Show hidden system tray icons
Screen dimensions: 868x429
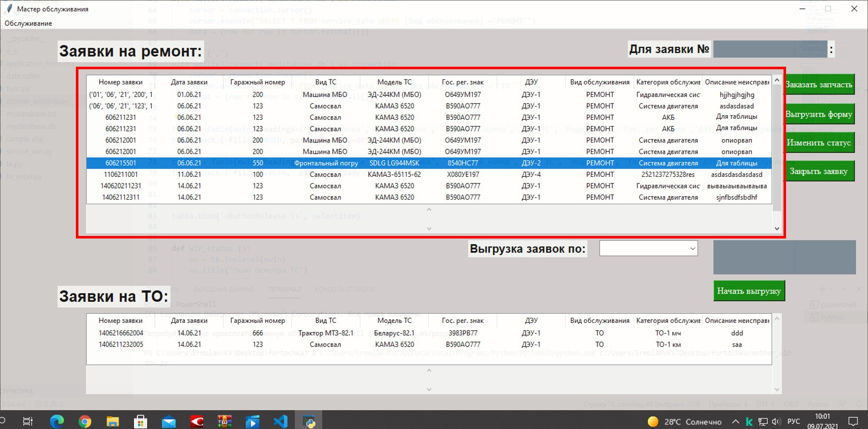735,421
